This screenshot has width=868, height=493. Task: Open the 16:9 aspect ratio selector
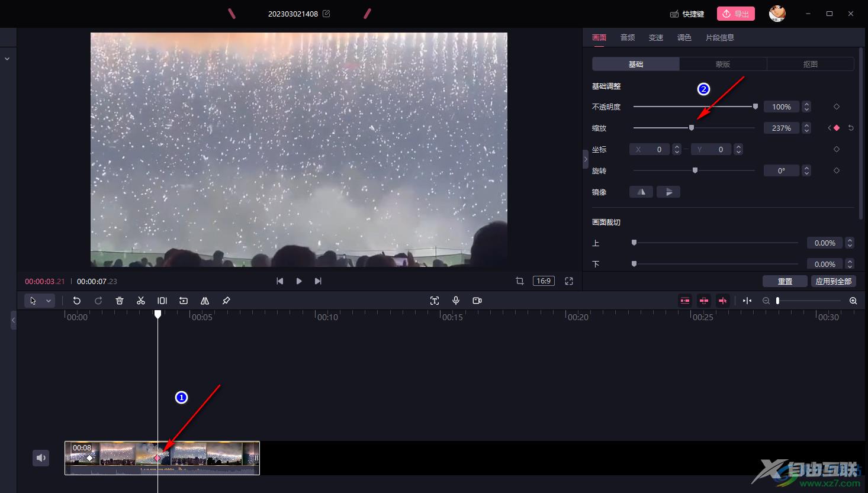click(544, 281)
